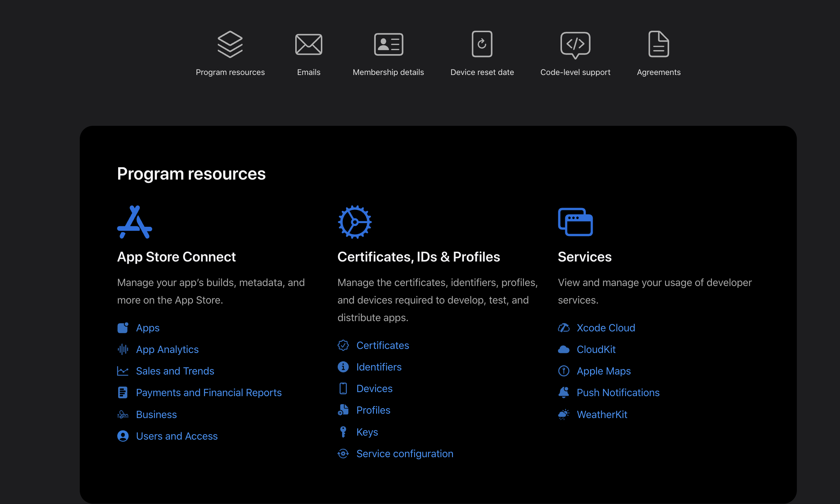Image resolution: width=840 pixels, height=504 pixels.
Task: Open the Service configuration link
Action: (405, 454)
